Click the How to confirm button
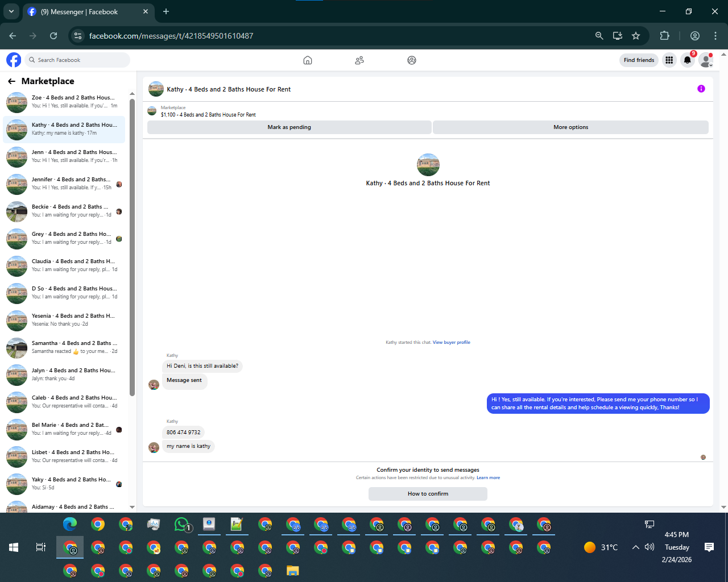 point(428,494)
